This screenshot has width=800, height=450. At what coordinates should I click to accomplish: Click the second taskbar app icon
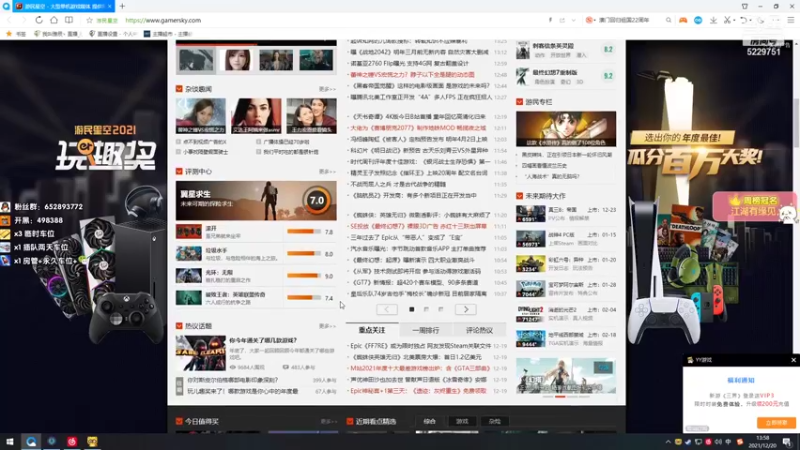pyautogui.click(x=52, y=441)
